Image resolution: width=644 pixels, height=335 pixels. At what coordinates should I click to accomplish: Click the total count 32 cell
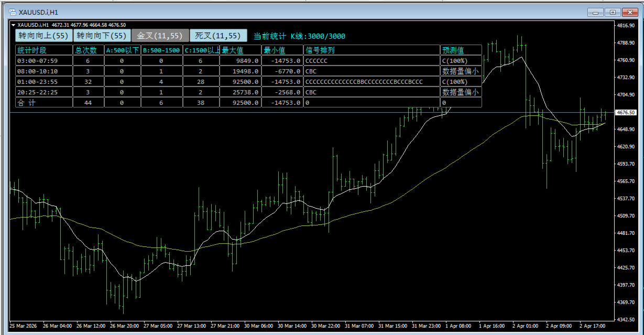pos(89,82)
